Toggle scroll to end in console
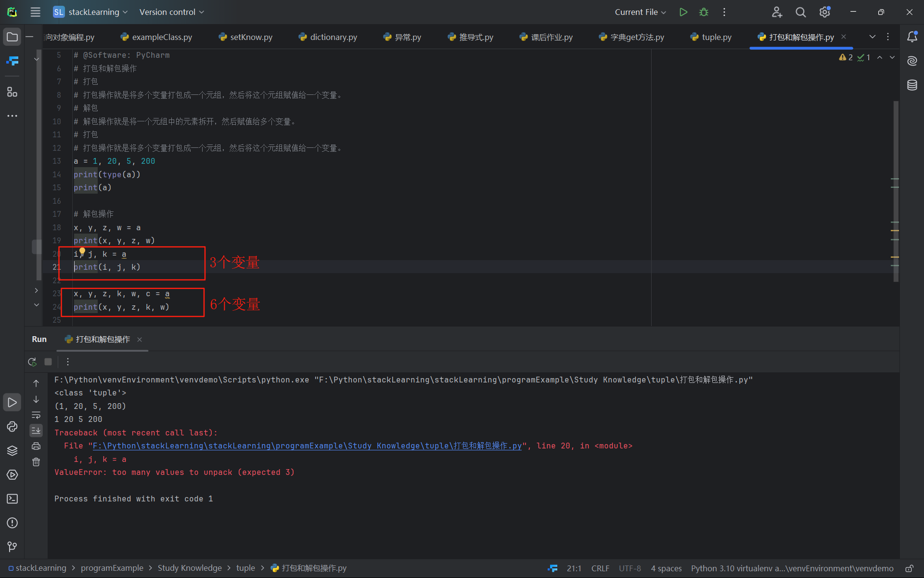 (36, 430)
